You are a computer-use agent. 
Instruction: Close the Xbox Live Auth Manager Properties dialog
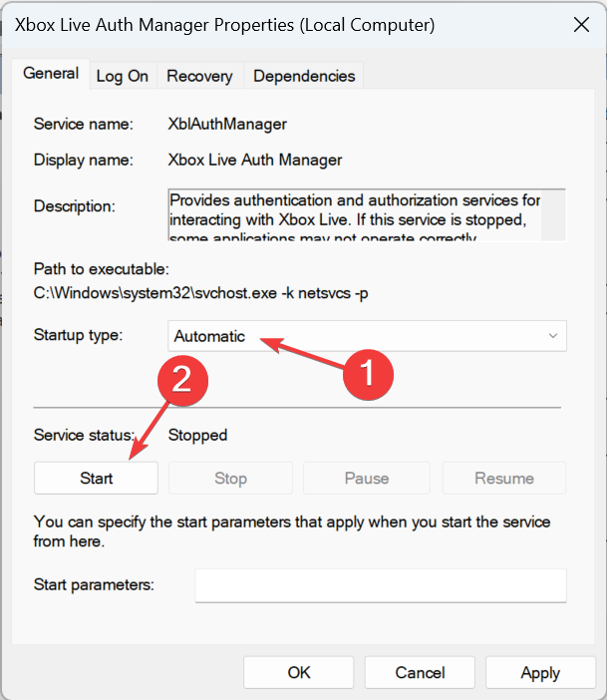pos(581,25)
